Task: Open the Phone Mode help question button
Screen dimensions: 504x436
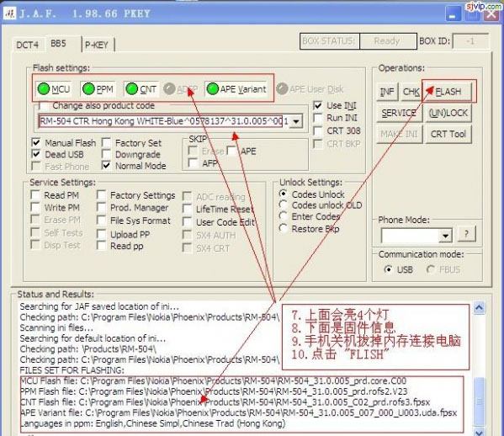Action: 466,234
